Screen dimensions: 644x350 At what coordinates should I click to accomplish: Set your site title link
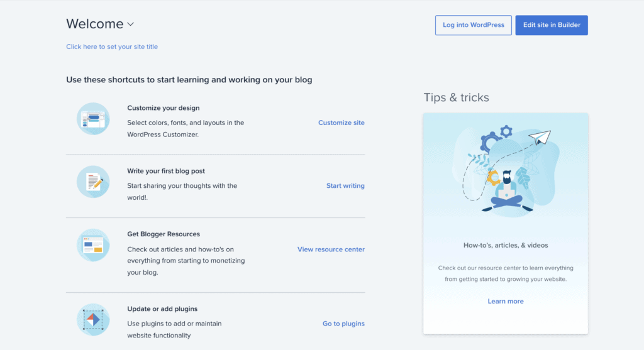(x=112, y=46)
